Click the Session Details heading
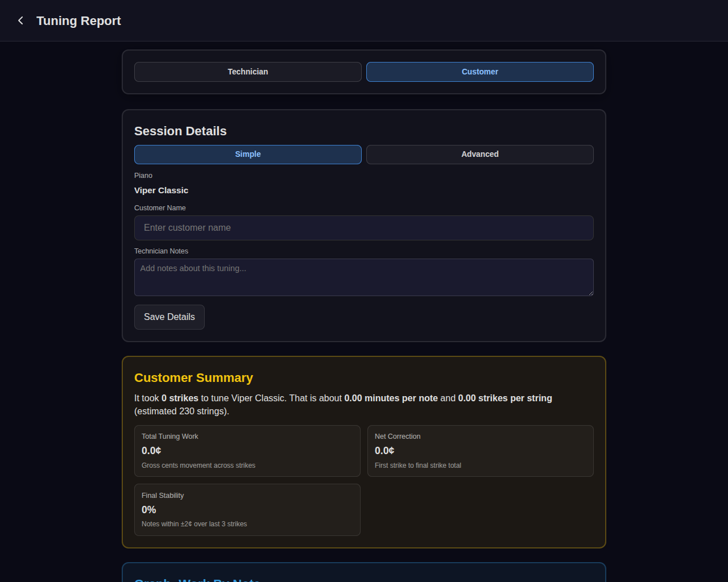 (x=180, y=131)
